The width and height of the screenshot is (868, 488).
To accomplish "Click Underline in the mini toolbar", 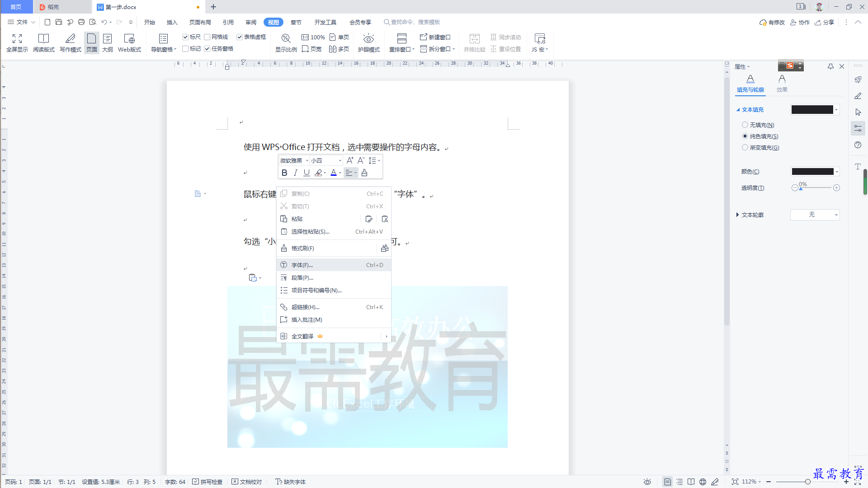I will [307, 173].
